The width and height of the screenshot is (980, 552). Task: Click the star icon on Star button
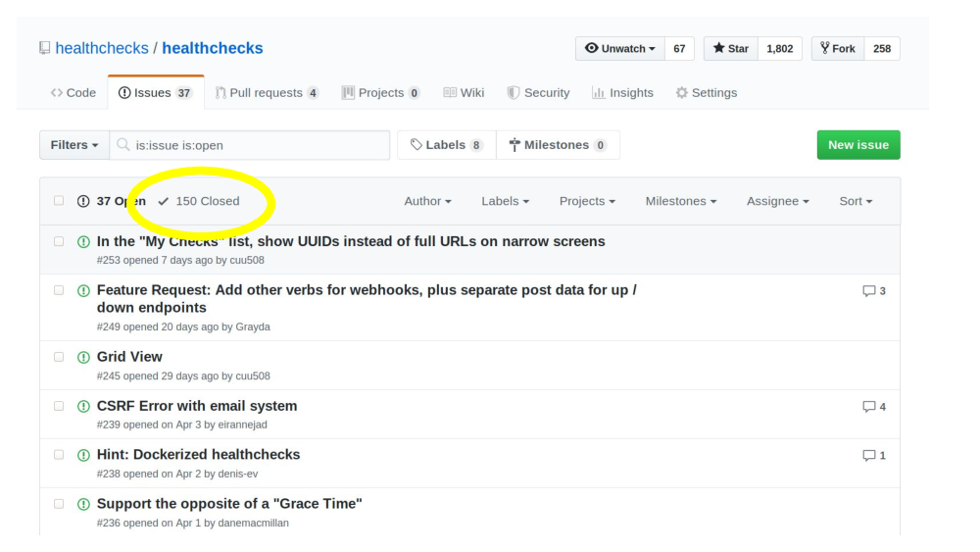click(718, 48)
